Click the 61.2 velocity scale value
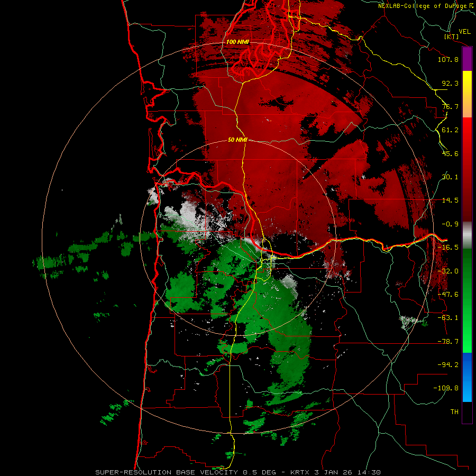 [x=450, y=130]
